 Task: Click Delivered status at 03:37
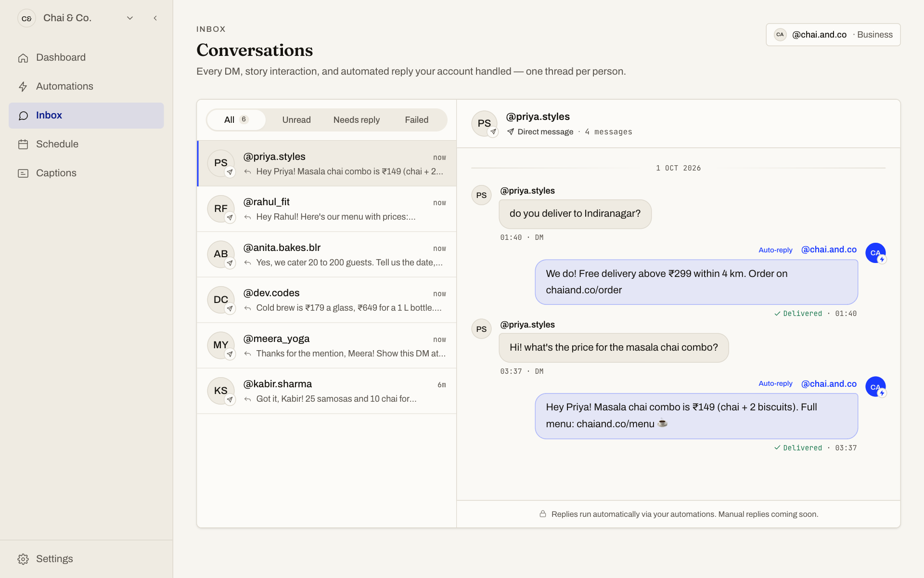pyautogui.click(x=798, y=448)
